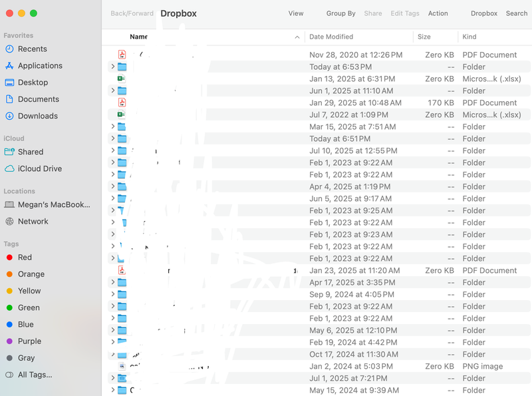This screenshot has height=396, width=532.
Task: Expand the folder modified Feb 19, 2024
Action: (112, 342)
